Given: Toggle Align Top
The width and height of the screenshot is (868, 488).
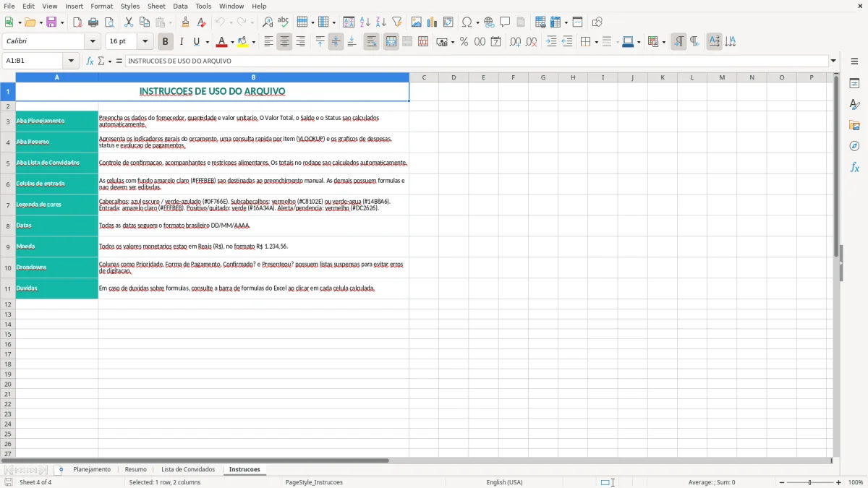Looking at the screenshot, I should pos(320,42).
